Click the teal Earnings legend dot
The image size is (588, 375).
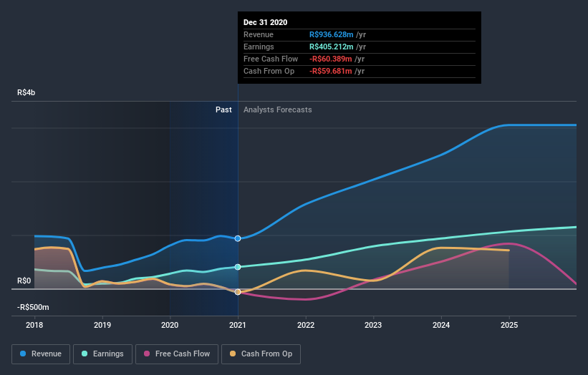click(x=85, y=354)
